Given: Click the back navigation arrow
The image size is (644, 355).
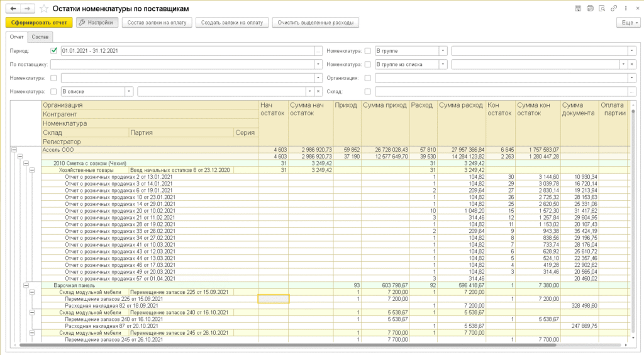Looking at the screenshot, I should point(13,9).
